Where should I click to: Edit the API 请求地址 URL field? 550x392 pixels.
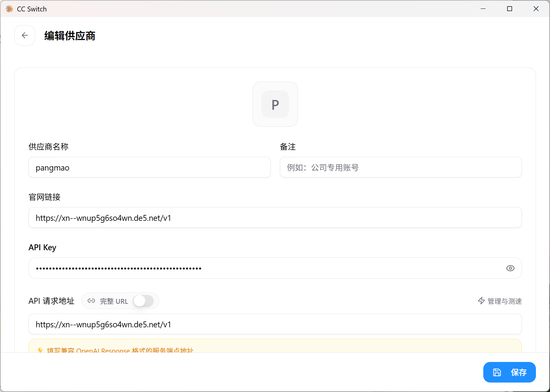click(x=275, y=324)
